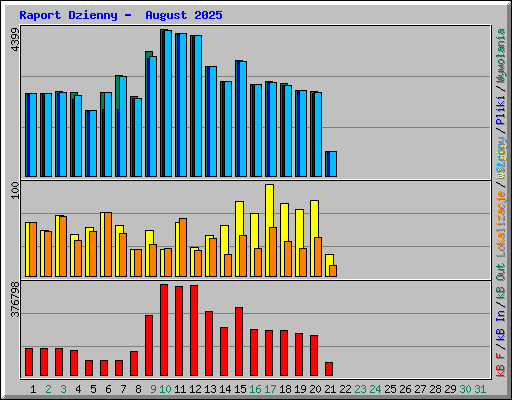Click the blue 'Pliki' legend label
The height and width of the screenshot is (400, 512).
[501, 111]
